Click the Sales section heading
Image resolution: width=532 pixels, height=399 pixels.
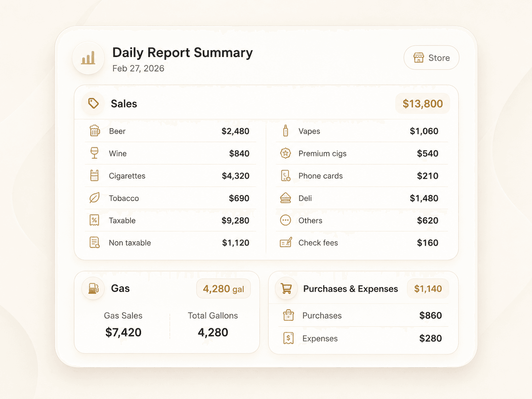click(124, 104)
